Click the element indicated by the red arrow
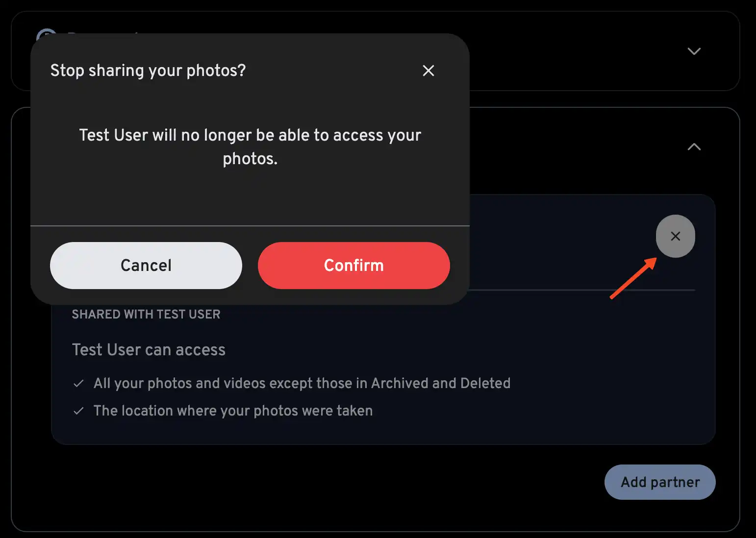Image resolution: width=756 pixels, height=538 pixels. click(675, 236)
